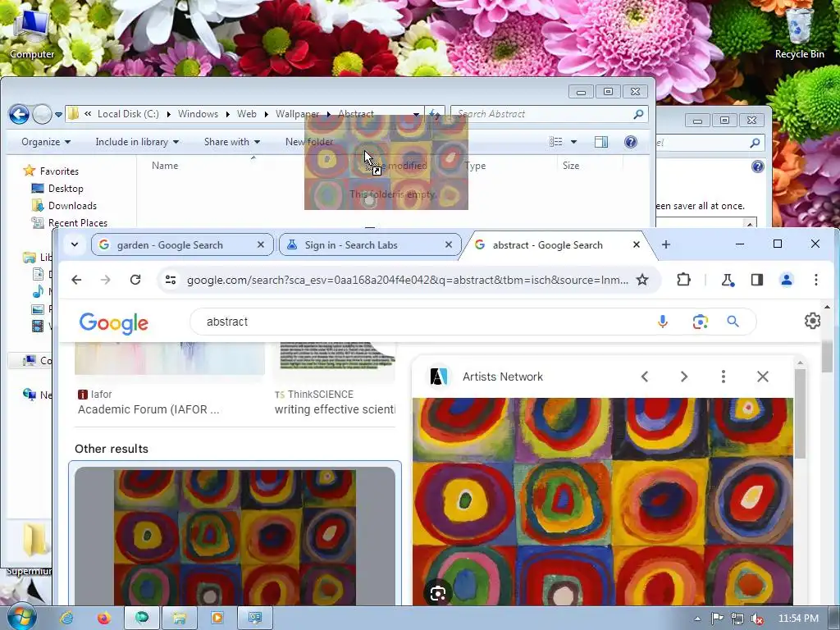
Task: Launch Internet Explorer from taskbar
Action: coord(66,619)
